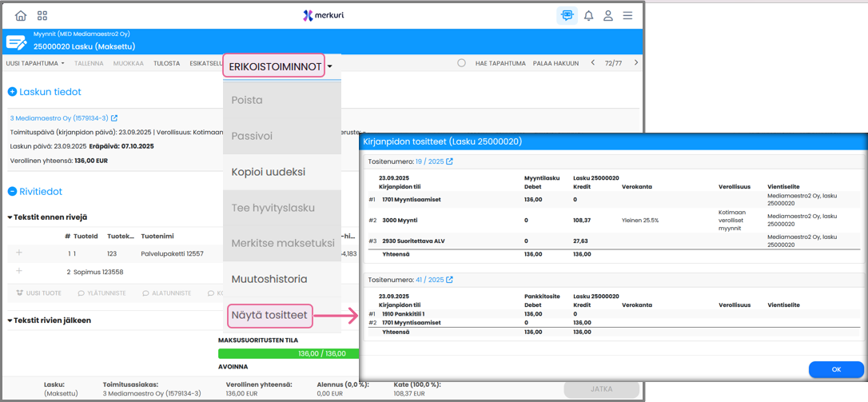Choose Kopioi uudeksi menu item
This screenshot has height=402, width=868.
tap(268, 172)
